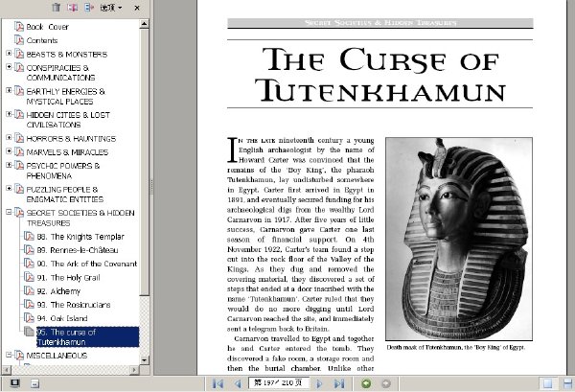
Task: Select the MARVELS & MIRACLES bookmark
Action: [x=67, y=152]
